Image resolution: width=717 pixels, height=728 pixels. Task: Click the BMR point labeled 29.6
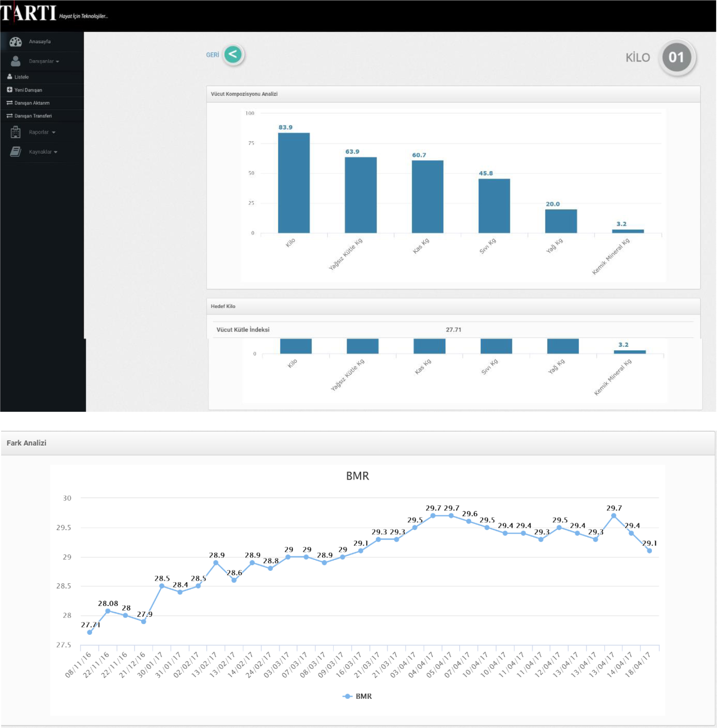pyautogui.click(x=469, y=521)
